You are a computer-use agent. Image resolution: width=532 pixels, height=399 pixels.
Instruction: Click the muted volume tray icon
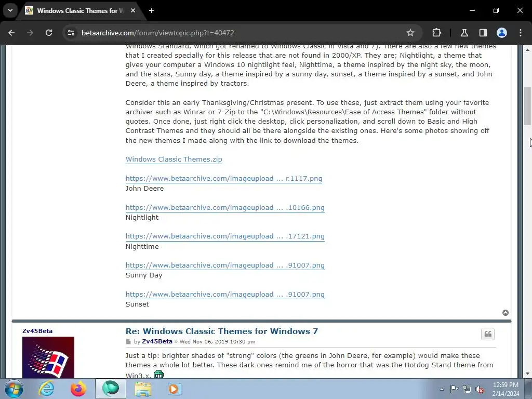pos(480,390)
